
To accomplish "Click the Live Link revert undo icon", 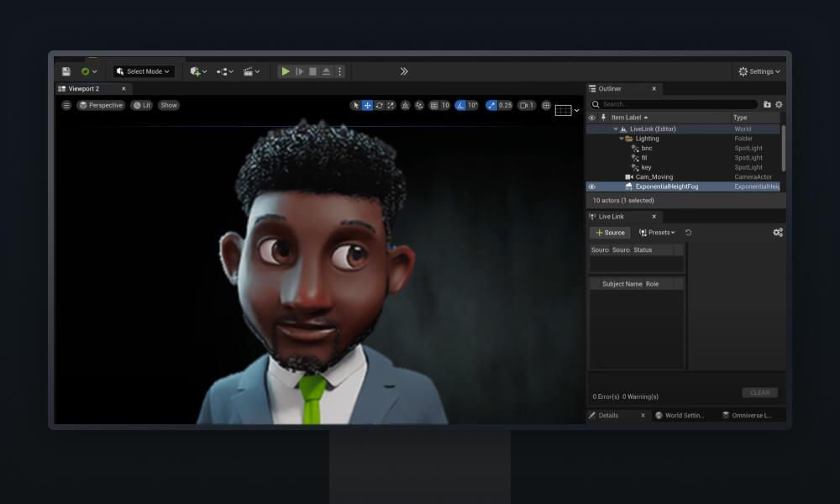I will pos(689,233).
